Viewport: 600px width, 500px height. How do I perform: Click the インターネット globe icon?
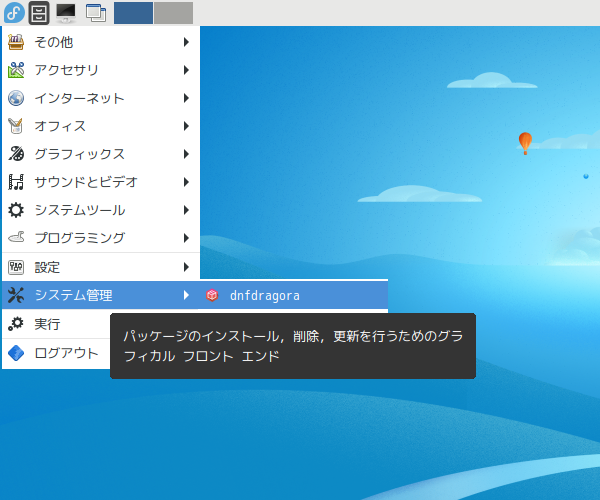[16, 98]
